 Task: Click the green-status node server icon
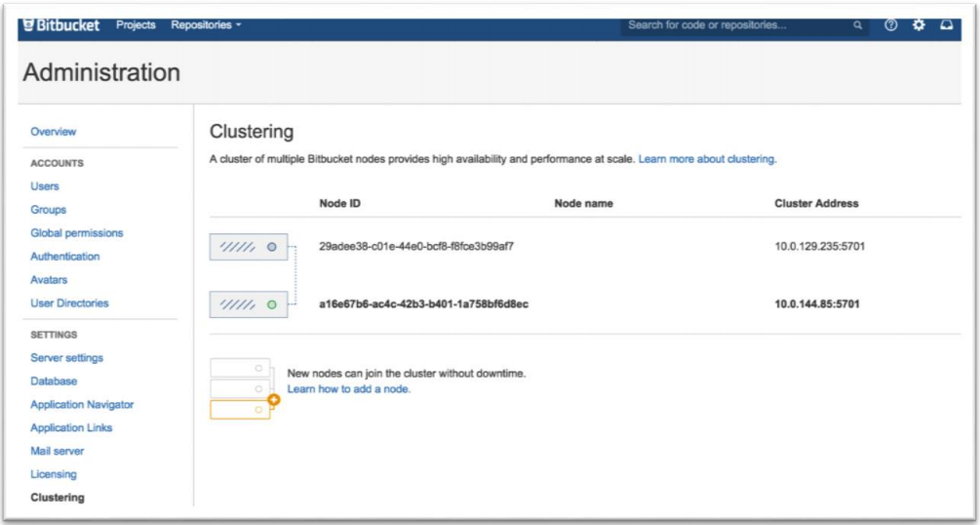click(248, 304)
